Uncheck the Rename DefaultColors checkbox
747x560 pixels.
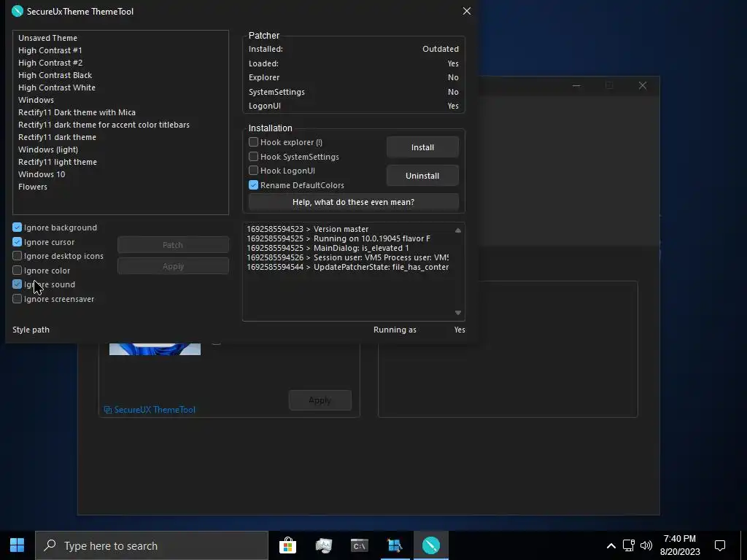(x=253, y=184)
